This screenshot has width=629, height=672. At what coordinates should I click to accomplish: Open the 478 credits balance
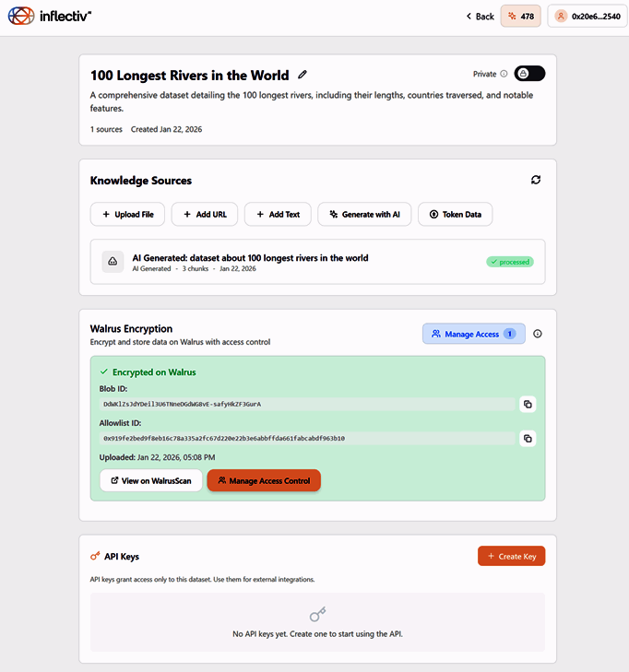tap(521, 17)
